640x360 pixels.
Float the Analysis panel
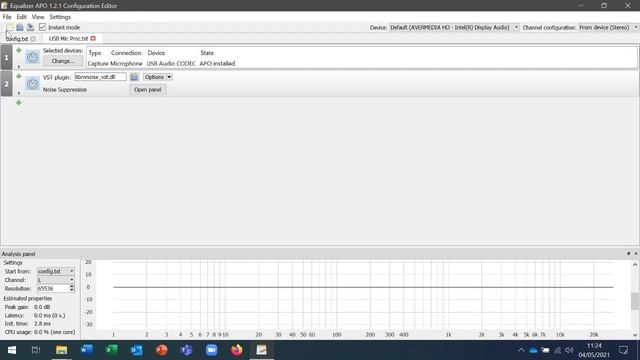pos(628,253)
